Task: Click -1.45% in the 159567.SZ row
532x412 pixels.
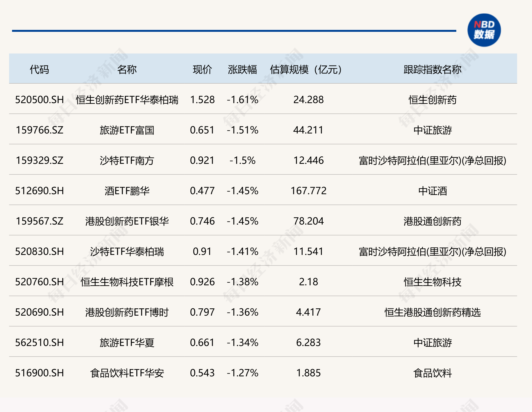Action: [x=242, y=221]
